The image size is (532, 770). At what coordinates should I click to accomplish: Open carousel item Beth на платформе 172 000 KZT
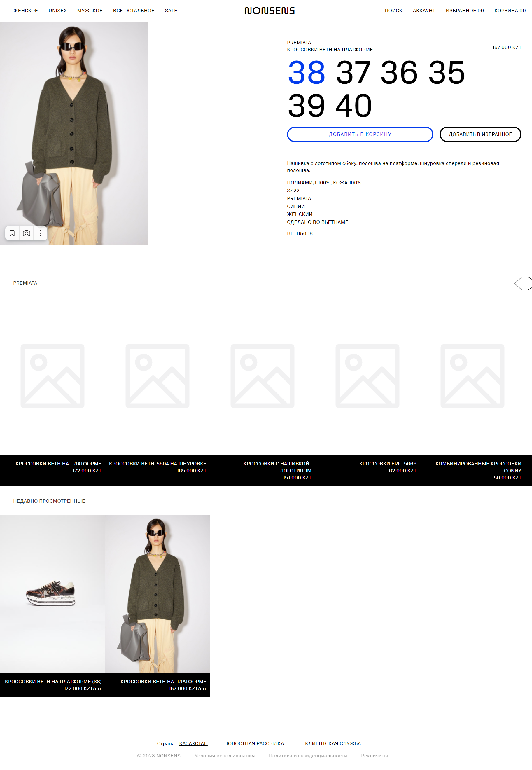click(x=58, y=467)
